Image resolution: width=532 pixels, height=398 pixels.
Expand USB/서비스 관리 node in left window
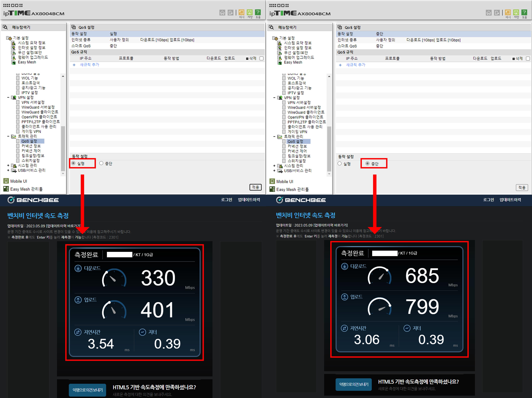[x=8, y=170]
